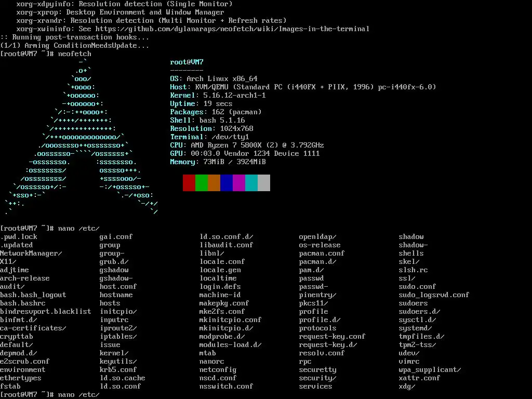Click the crypttab file entry
Viewport: 532px width, 399px height.
point(17,337)
